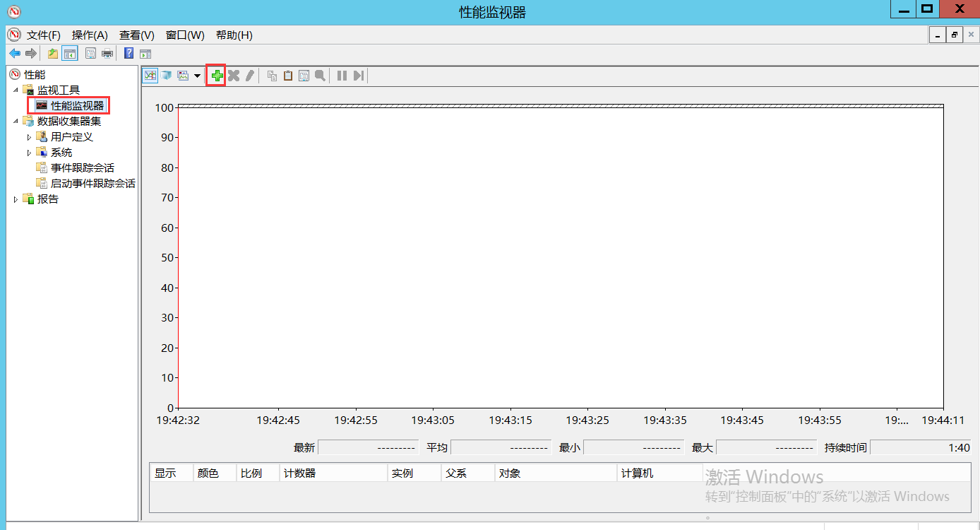Collapse the 数据收集器集 tree node
This screenshot has width=980, height=530.
(16, 122)
